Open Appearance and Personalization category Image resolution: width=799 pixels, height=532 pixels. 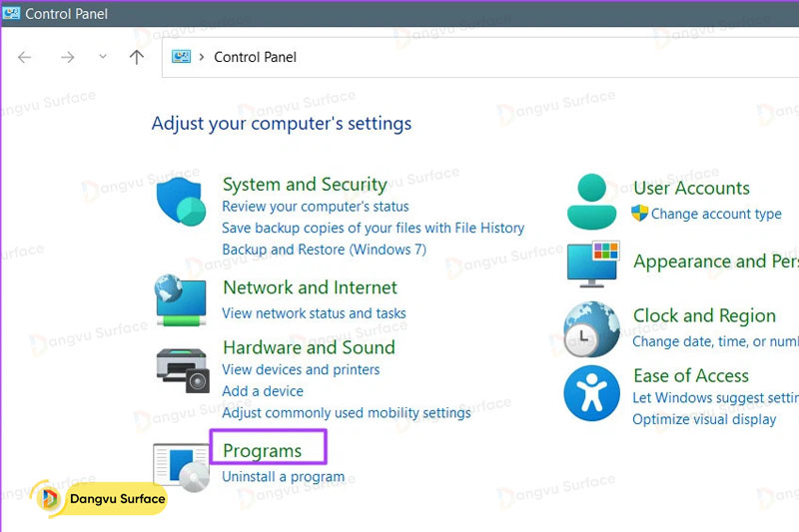pyautogui.click(x=716, y=262)
